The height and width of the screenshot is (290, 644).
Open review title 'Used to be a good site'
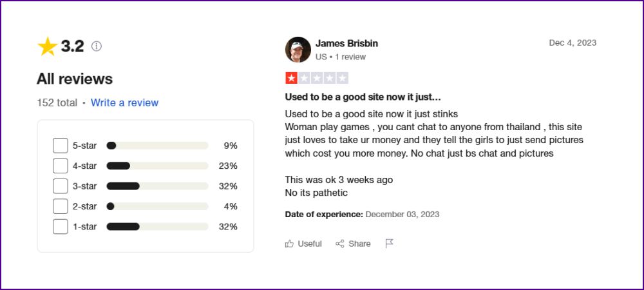coord(363,97)
